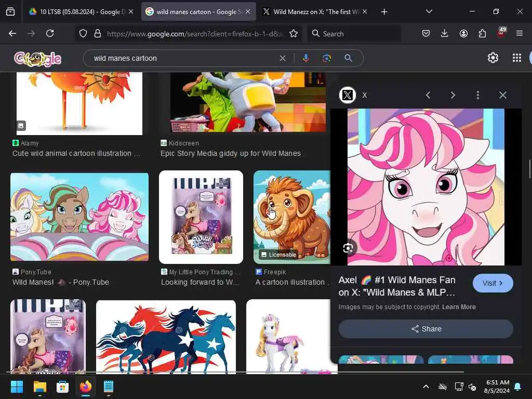532x399 pixels.
Task: Open the Firefox downloads panel
Action: (445, 33)
